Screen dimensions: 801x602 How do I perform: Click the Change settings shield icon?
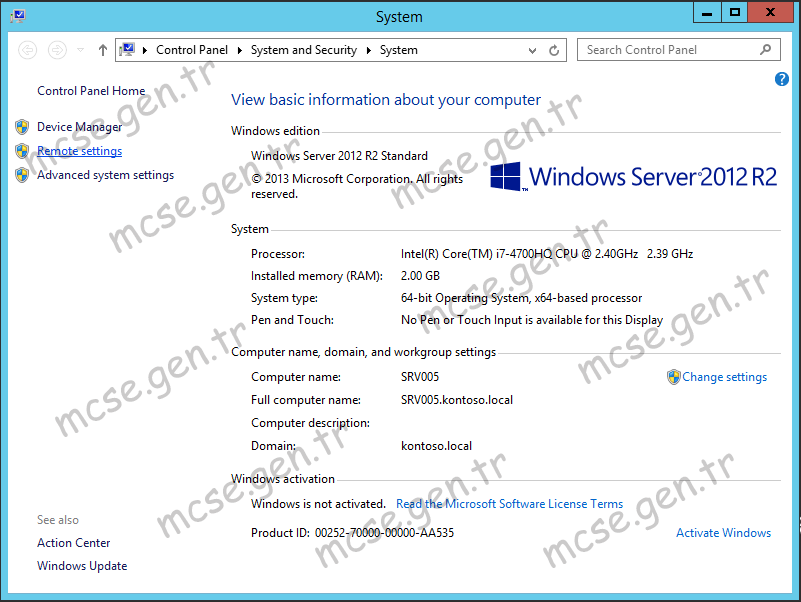674,377
